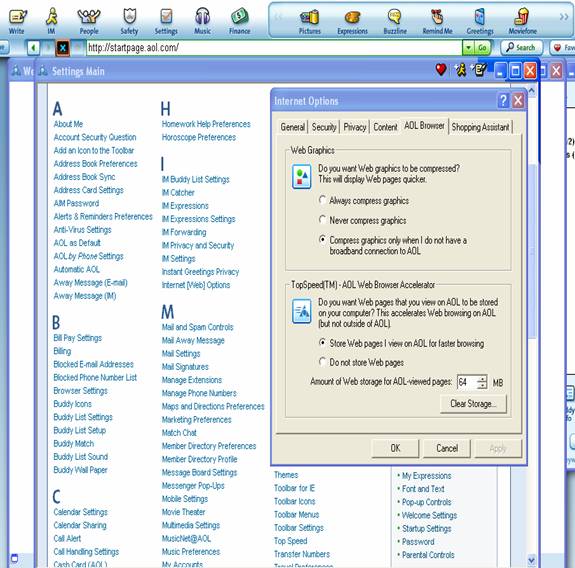575x568 pixels.
Task: Open the Shopping Assistant tab
Action: click(x=480, y=127)
